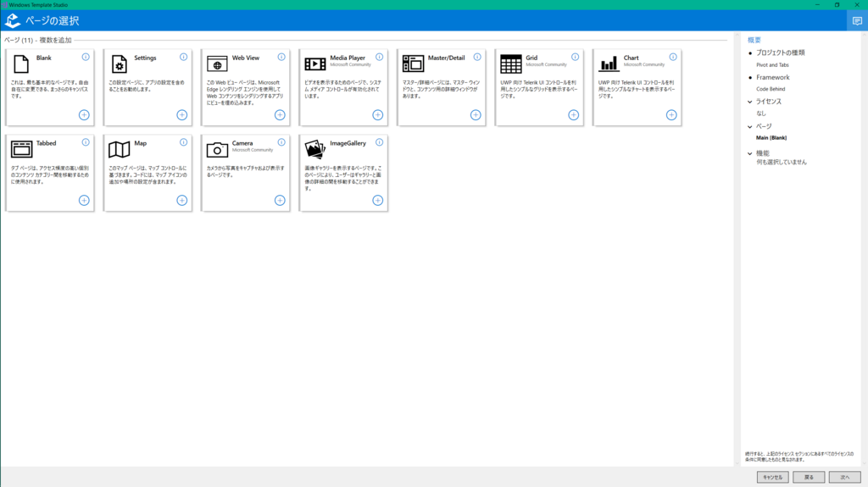Image resolution: width=868 pixels, height=487 pixels.
Task: Add the Master/Detail page with plus icon
Action: click(476, 115)
